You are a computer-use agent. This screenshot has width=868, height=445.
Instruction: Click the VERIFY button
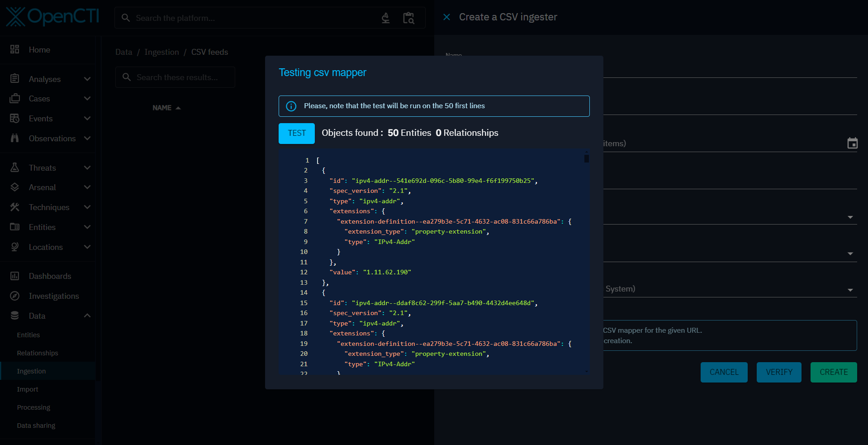pos(779,372)
